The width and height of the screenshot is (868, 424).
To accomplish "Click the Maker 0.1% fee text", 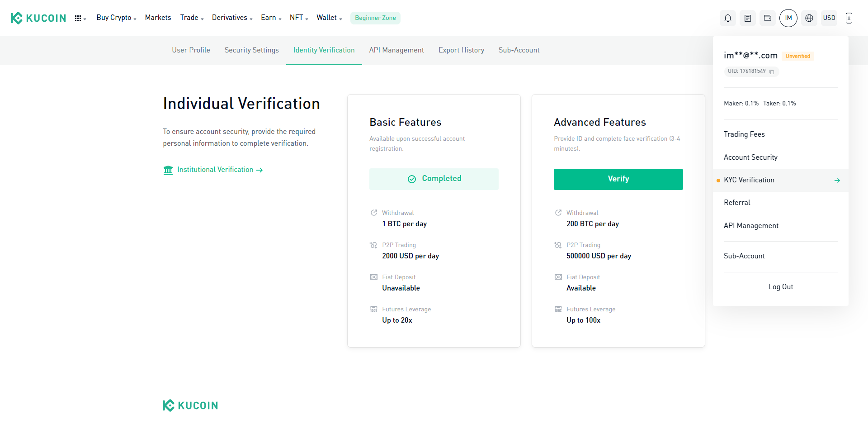I will [x=741, y=104].
